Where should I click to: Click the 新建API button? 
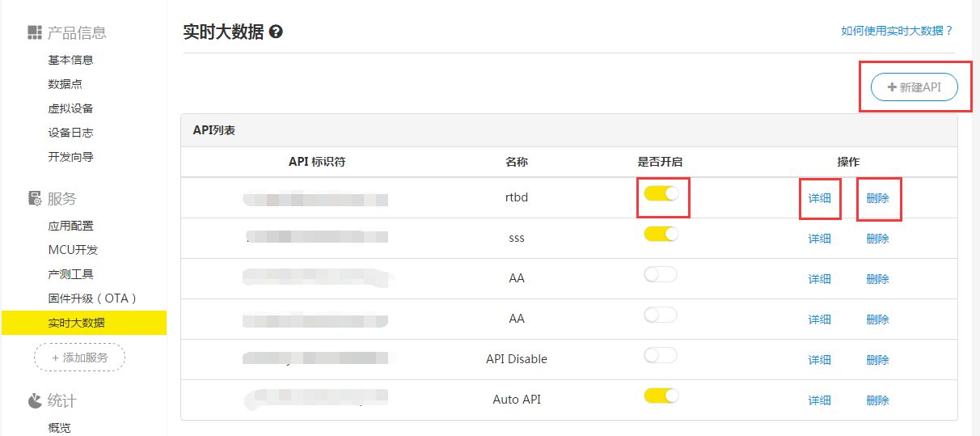click(914, 87)
